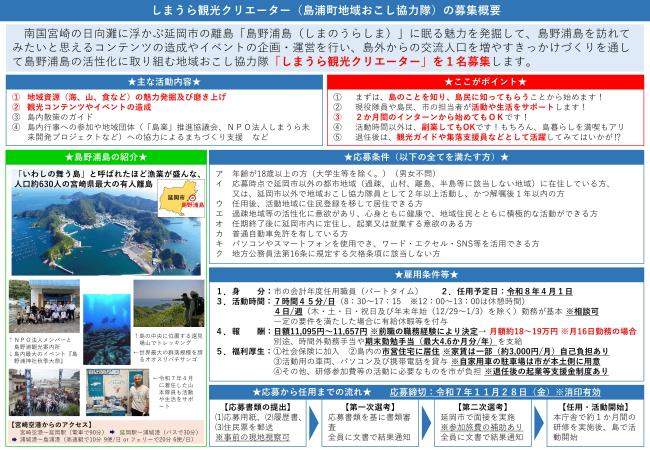Click the '【宮崎空港からのアクセス】' label
The image size is (650, 450).
pyautogui.click(x=51, y=424)
